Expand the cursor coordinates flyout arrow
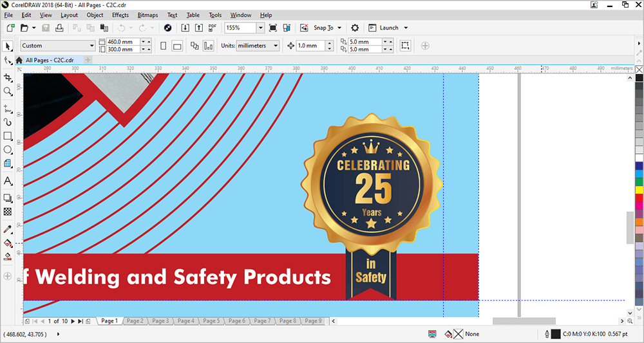644x343 pixels. (58, 334)
